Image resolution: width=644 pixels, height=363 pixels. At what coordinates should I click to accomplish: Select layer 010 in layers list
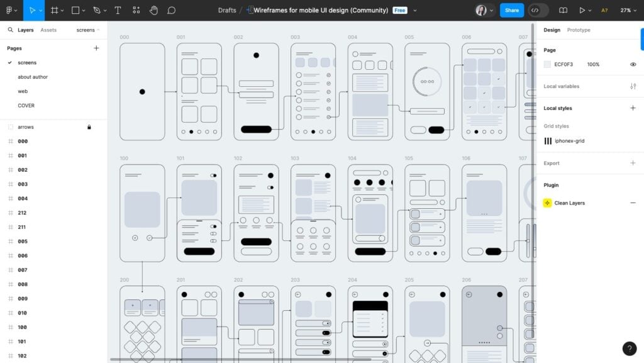tap(22, 313)
